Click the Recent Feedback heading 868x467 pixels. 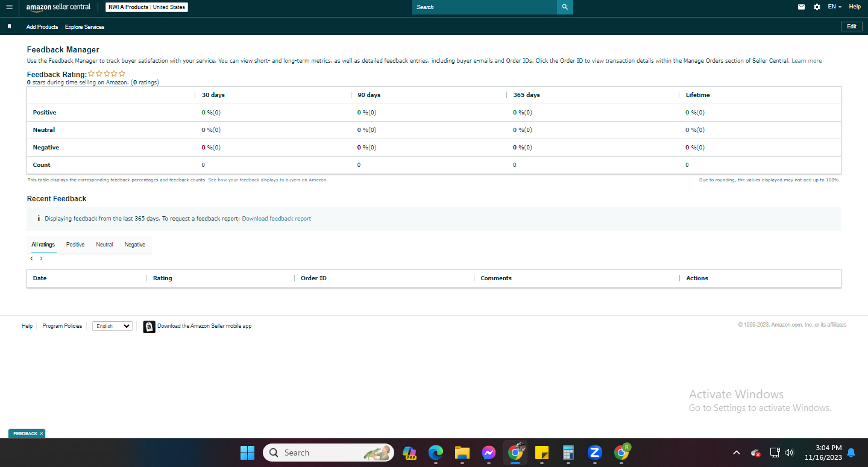click(57, 199)
